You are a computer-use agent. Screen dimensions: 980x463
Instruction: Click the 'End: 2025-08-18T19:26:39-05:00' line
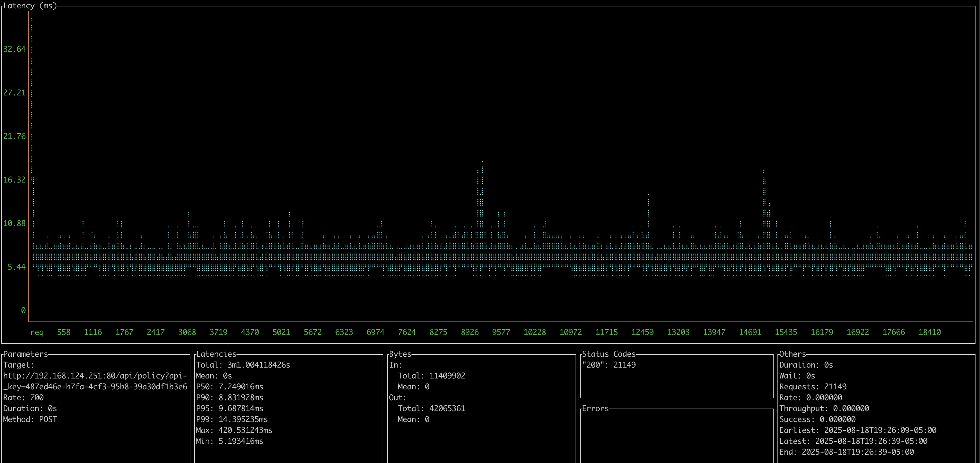[846, 452]
